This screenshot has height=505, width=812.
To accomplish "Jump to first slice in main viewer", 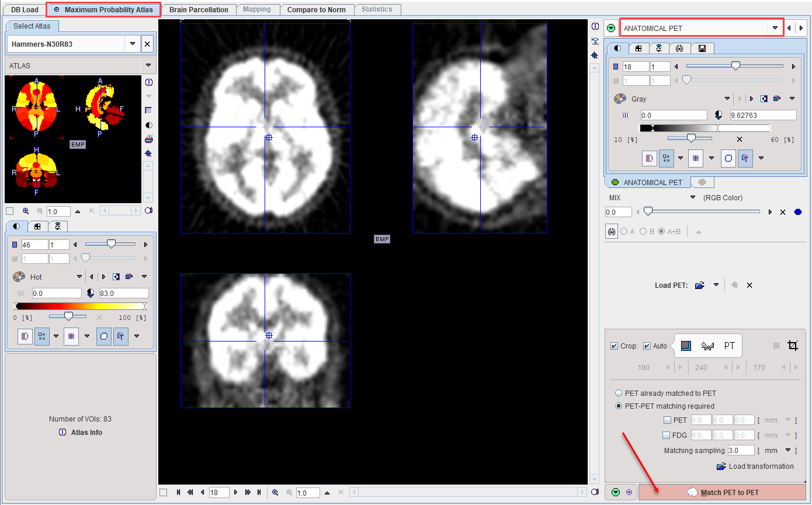I will [x=178, y=493].
